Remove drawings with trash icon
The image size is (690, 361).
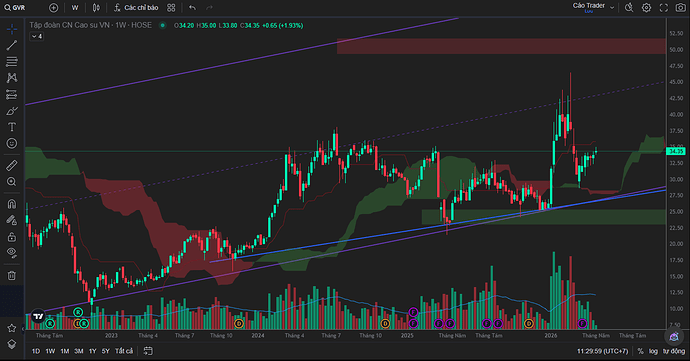(x=12, y=276)
